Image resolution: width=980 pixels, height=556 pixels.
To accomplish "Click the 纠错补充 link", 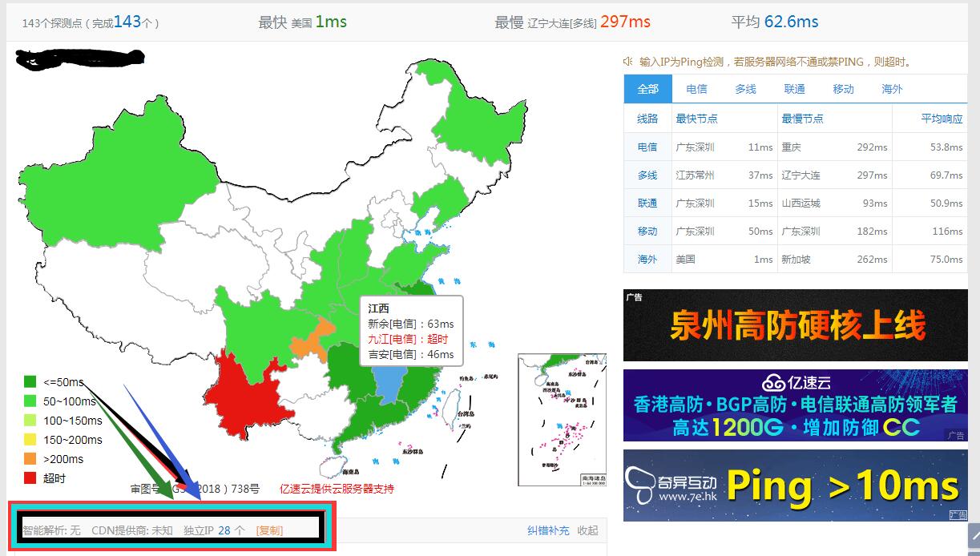I will [548, 530].
